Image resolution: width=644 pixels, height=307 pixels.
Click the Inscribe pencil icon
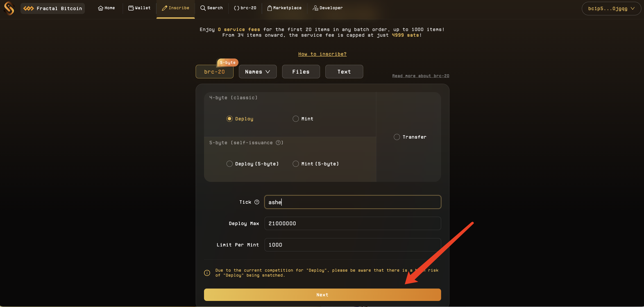point(164,8)
